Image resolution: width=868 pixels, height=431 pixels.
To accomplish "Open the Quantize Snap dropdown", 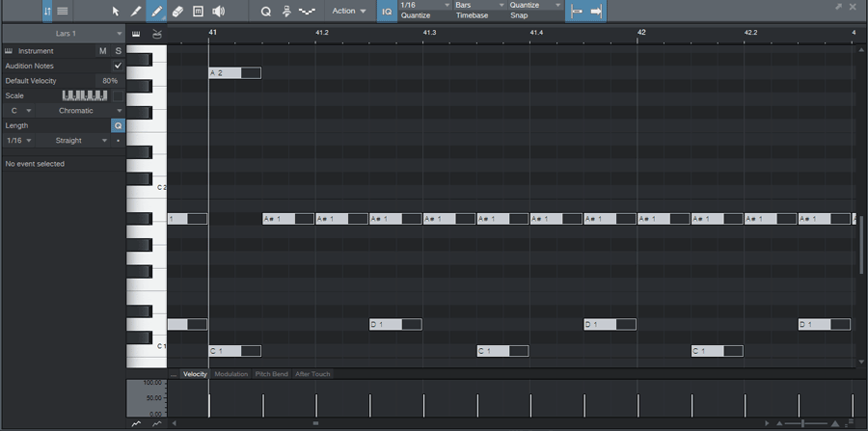I will 534,5.
